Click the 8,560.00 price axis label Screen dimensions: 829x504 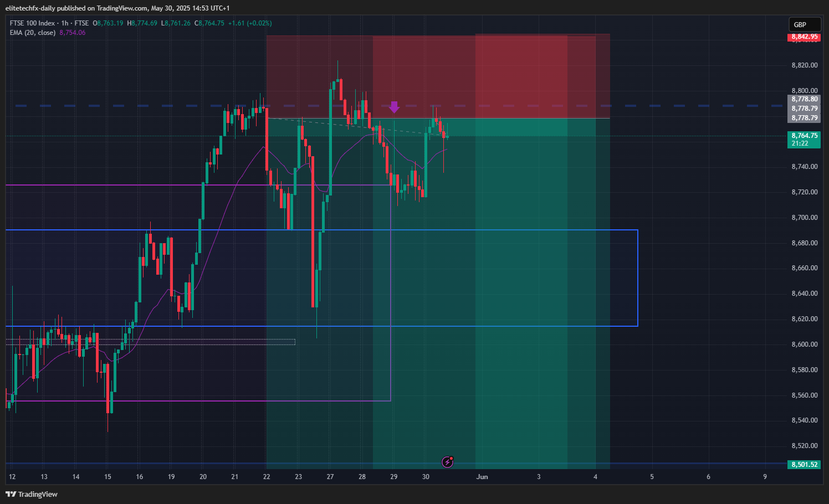click(804, 395)
